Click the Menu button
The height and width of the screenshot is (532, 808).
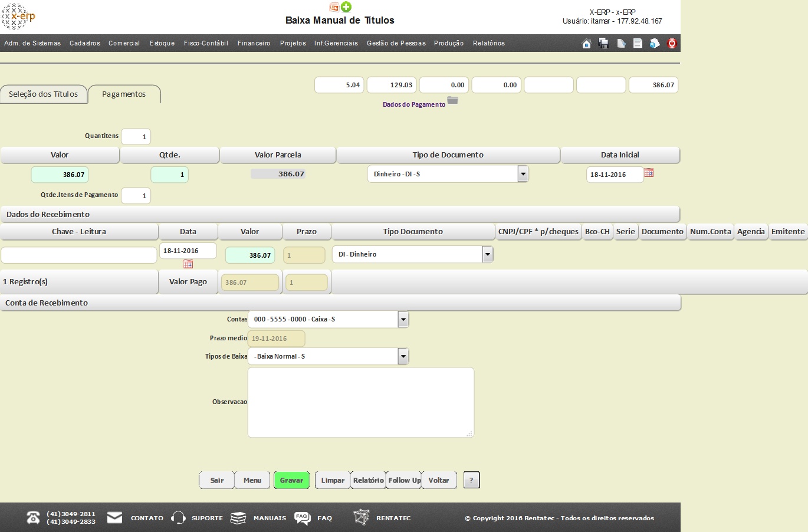(252, 480)
